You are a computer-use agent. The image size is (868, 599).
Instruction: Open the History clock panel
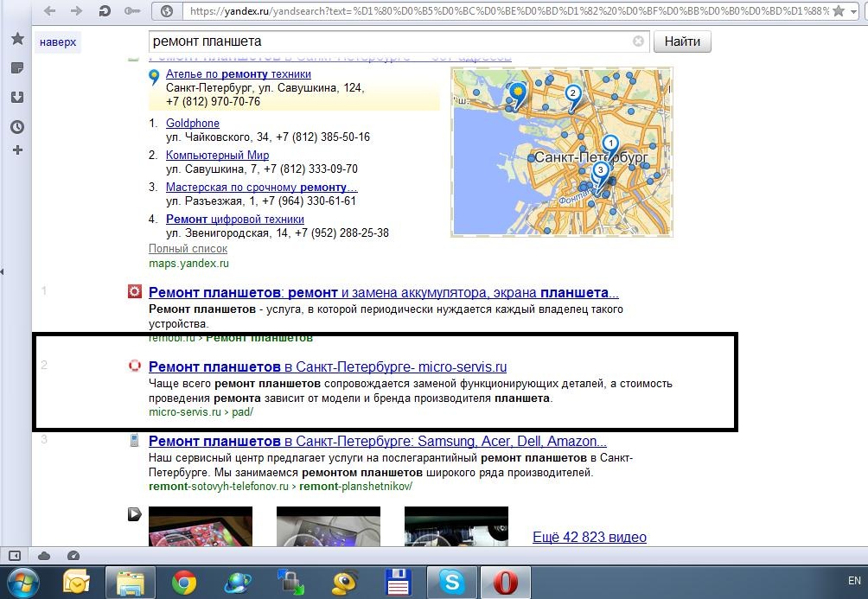pos(17,127)
